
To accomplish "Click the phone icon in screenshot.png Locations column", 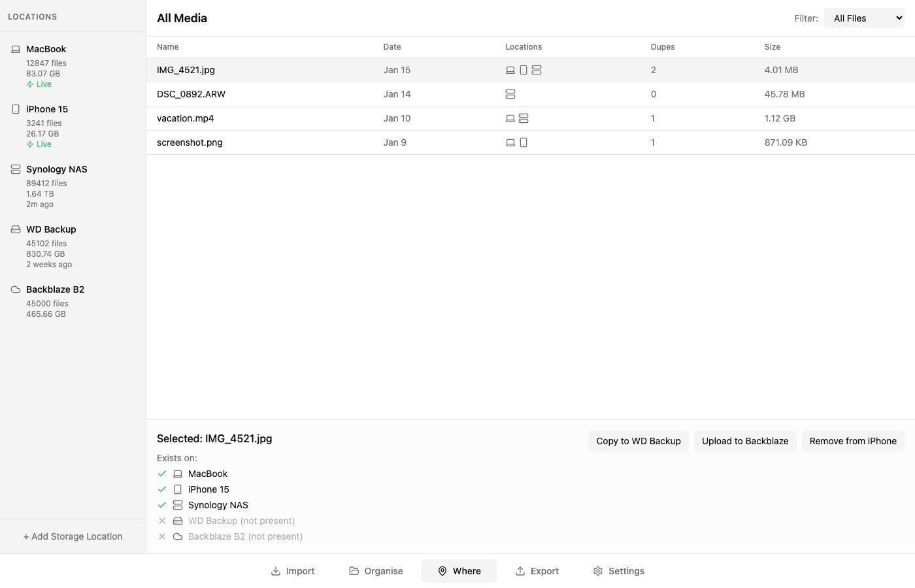I will pos(523,142).
